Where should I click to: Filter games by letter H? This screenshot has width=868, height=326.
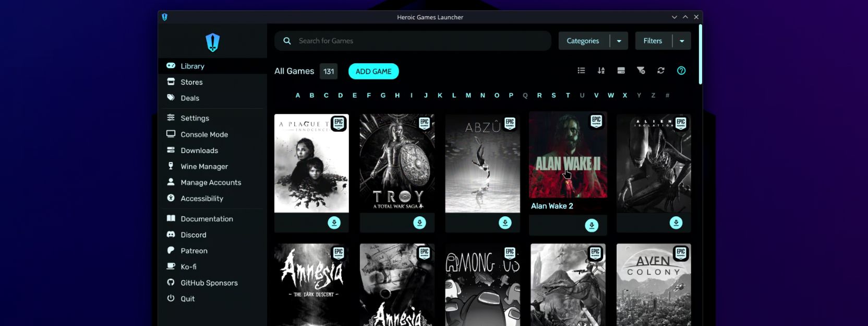click(x=397, y=95)
